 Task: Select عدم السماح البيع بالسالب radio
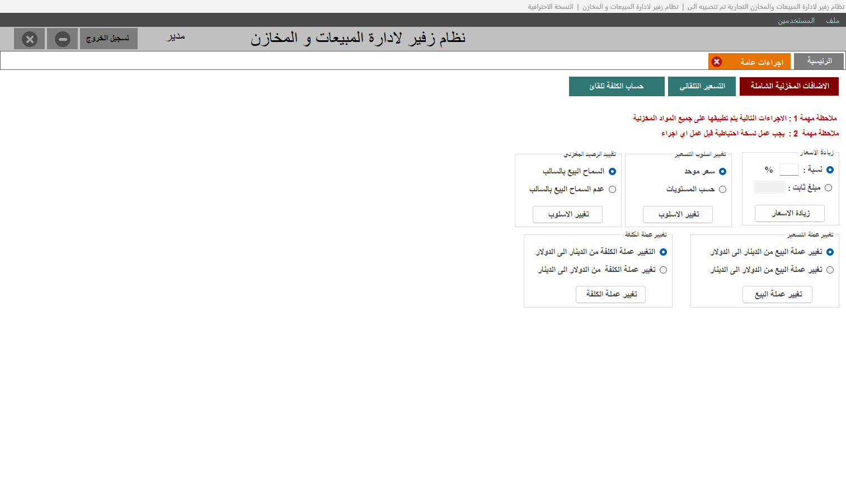point(612,190)
